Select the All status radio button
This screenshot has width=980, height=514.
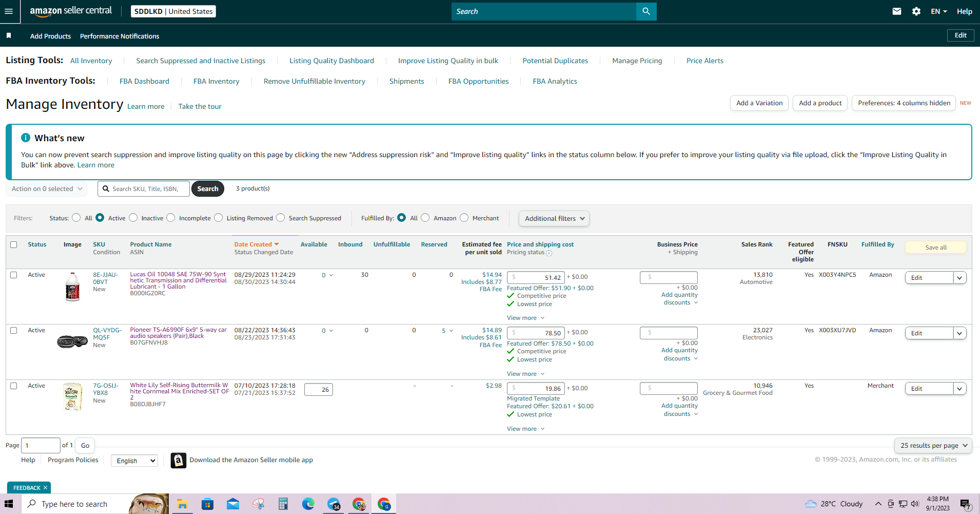point(76,218)
